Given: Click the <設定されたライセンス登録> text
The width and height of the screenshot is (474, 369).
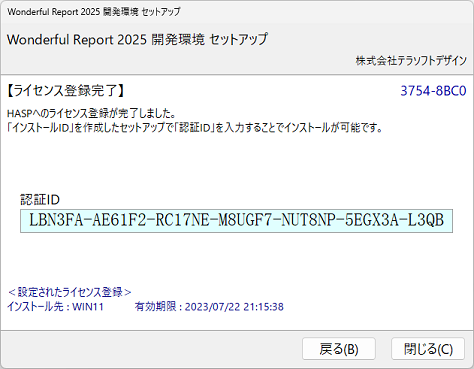Looking at the screenshot, I should coord(70,292).
